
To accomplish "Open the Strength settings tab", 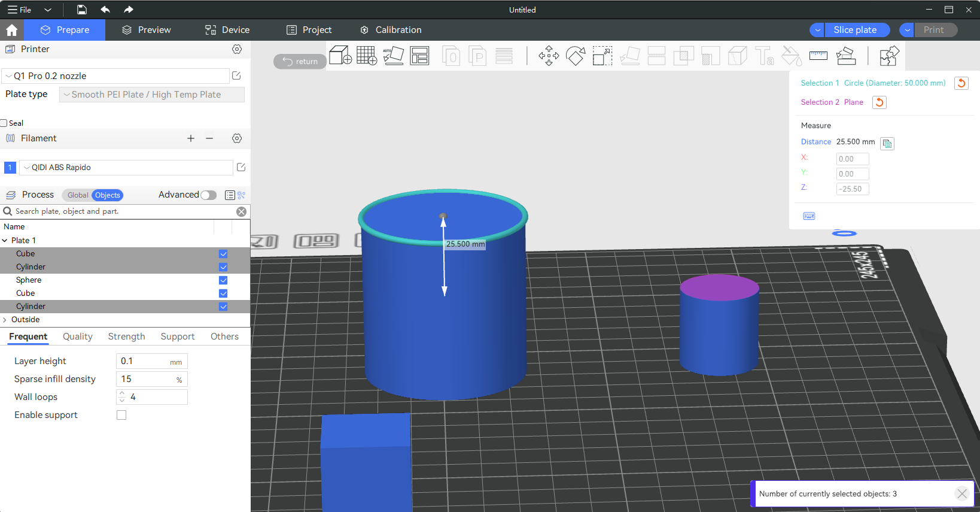I will coord(126,337).
